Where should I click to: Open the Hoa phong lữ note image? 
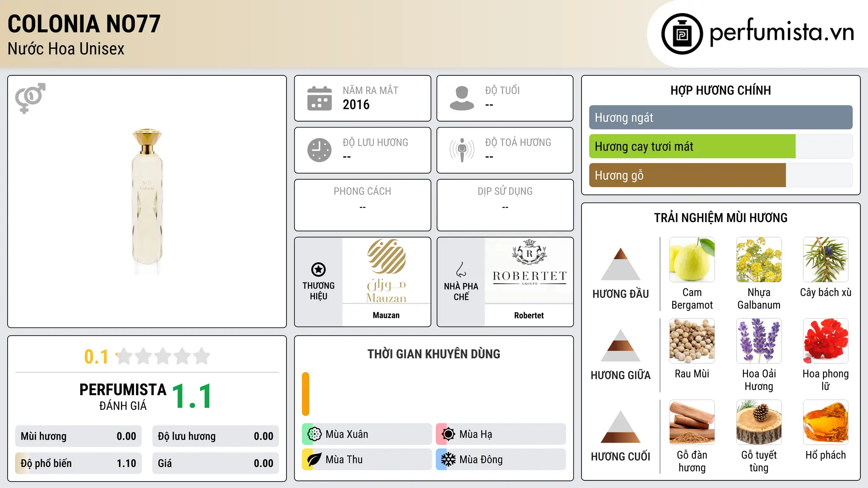tap(826, 341)
